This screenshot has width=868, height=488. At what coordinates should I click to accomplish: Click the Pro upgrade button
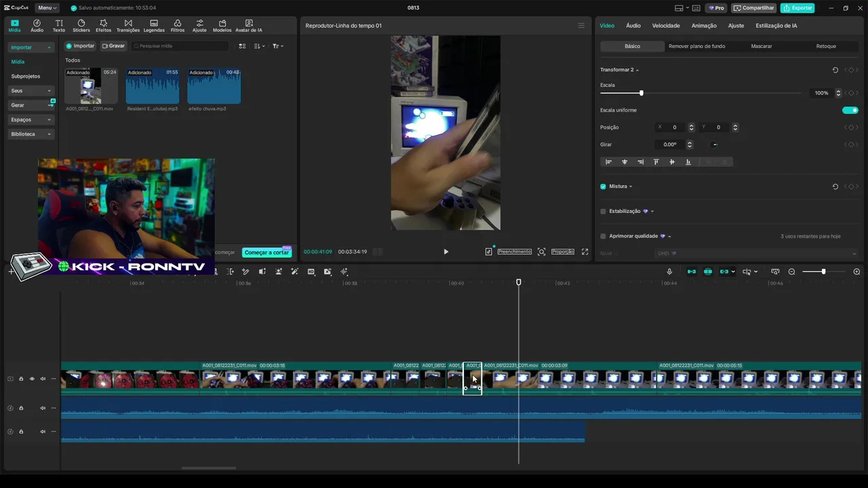[716, 8]
